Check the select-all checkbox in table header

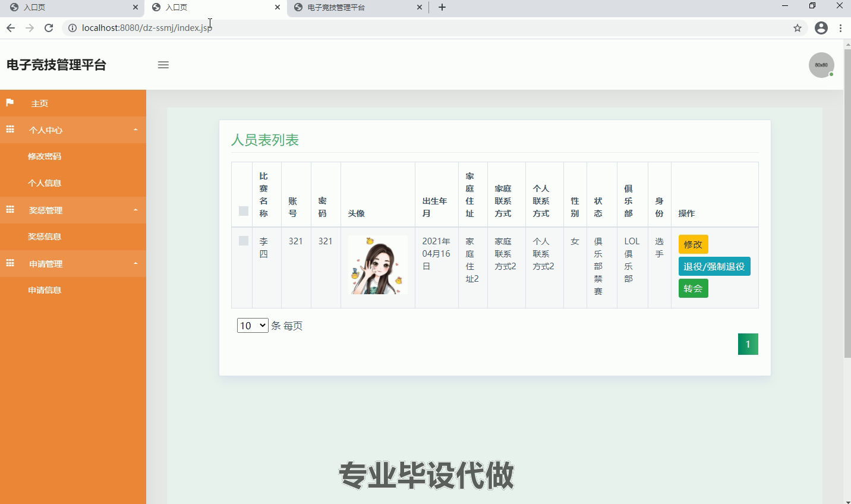click(244, 211)
